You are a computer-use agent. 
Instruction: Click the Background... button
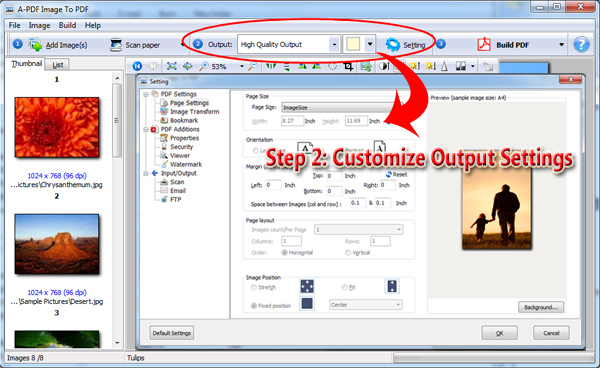[x=541, y=307]
